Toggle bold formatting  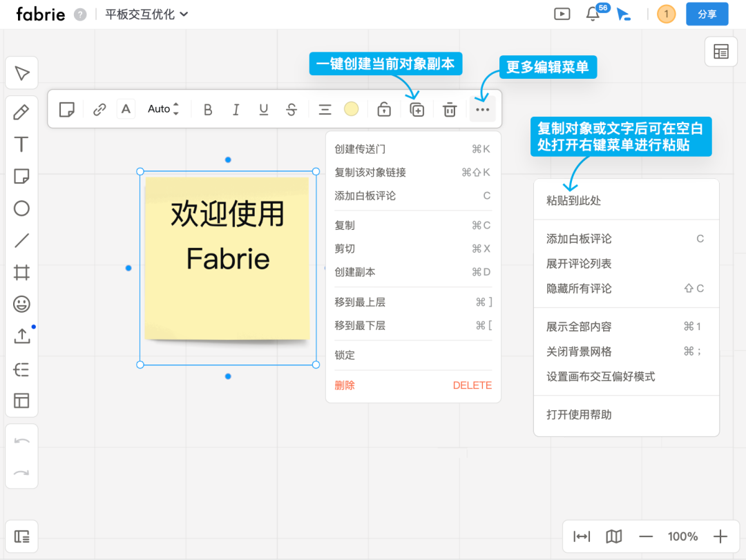pyautogui.click(x=208, y=110)
